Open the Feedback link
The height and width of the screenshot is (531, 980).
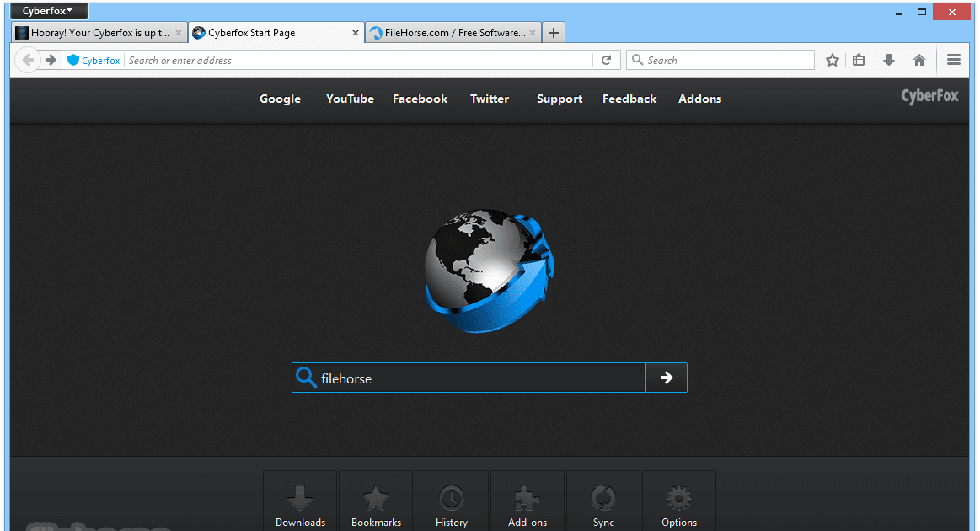[x=629, y=99]
